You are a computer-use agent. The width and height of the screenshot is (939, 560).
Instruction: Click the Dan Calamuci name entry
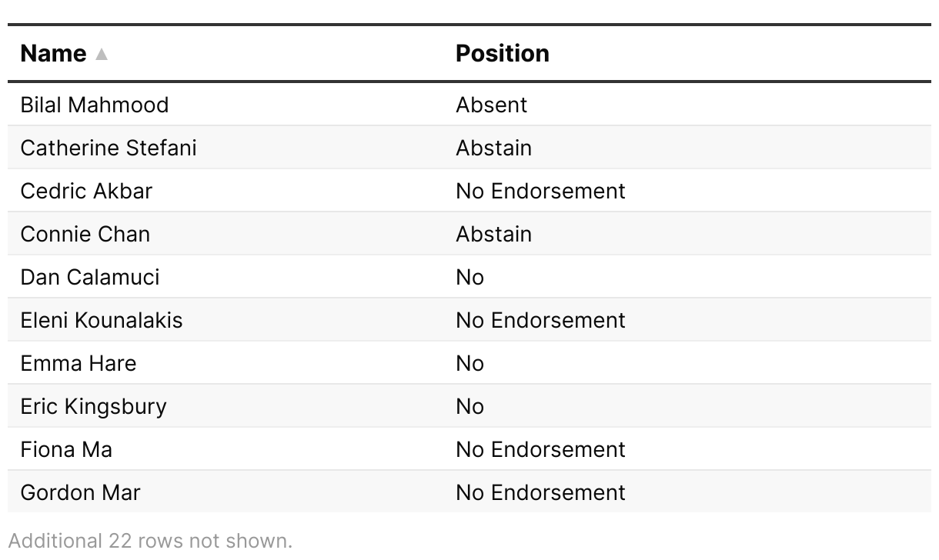pyautogui.click(x=90, y=277)
